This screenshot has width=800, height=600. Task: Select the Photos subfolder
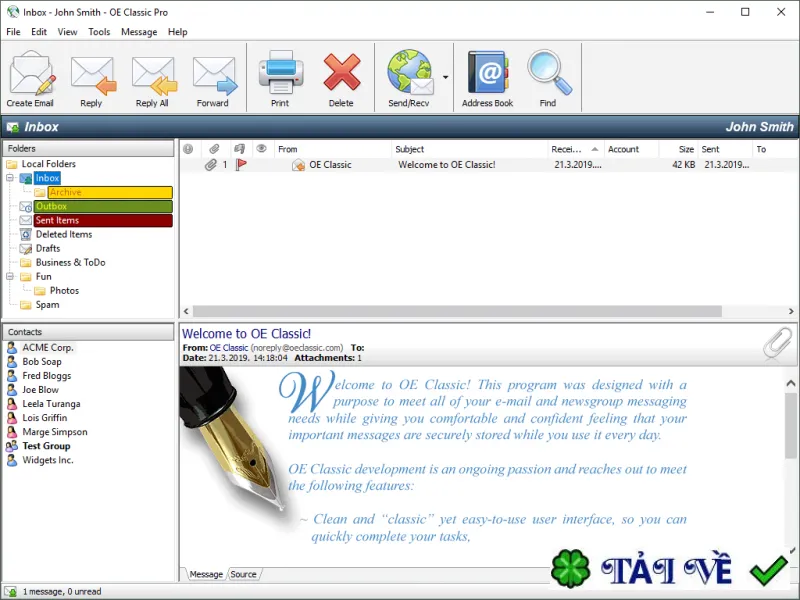click(x=64, y=291)
